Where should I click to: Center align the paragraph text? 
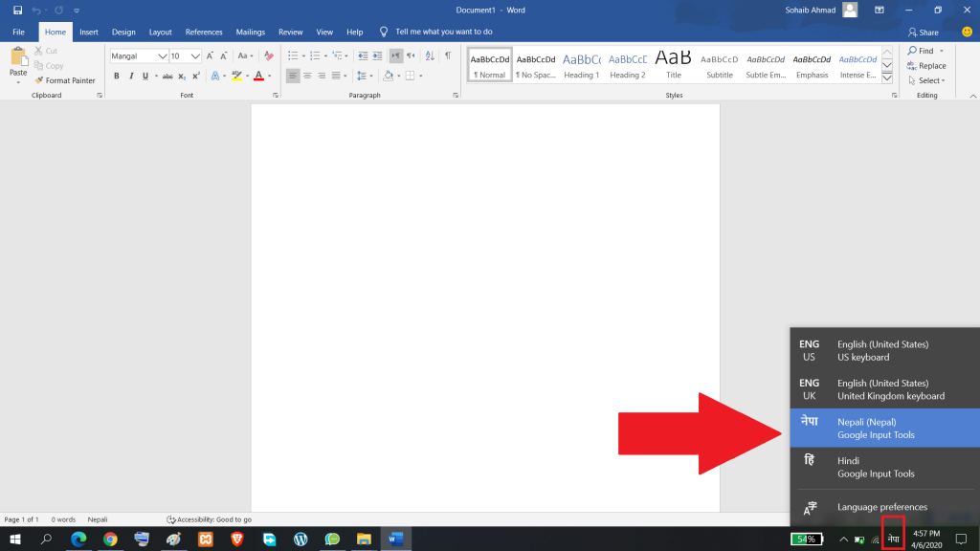pos(307,77)
